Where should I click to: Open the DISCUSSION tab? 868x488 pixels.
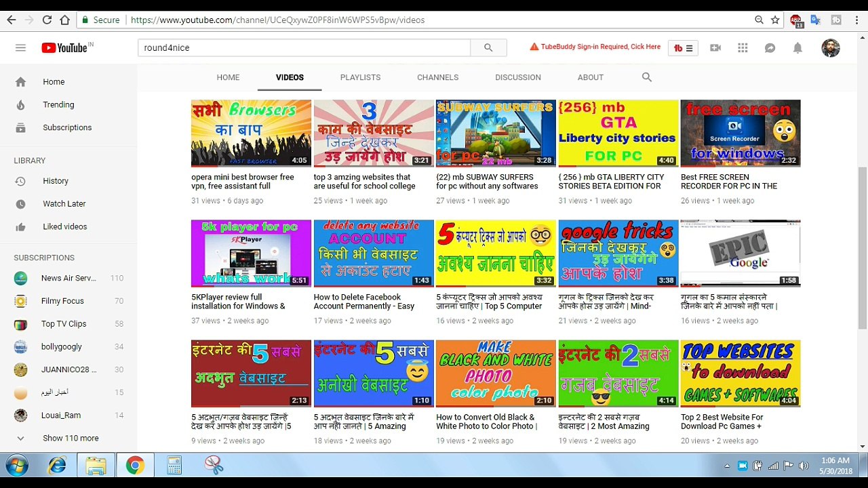tap(518, 77)
